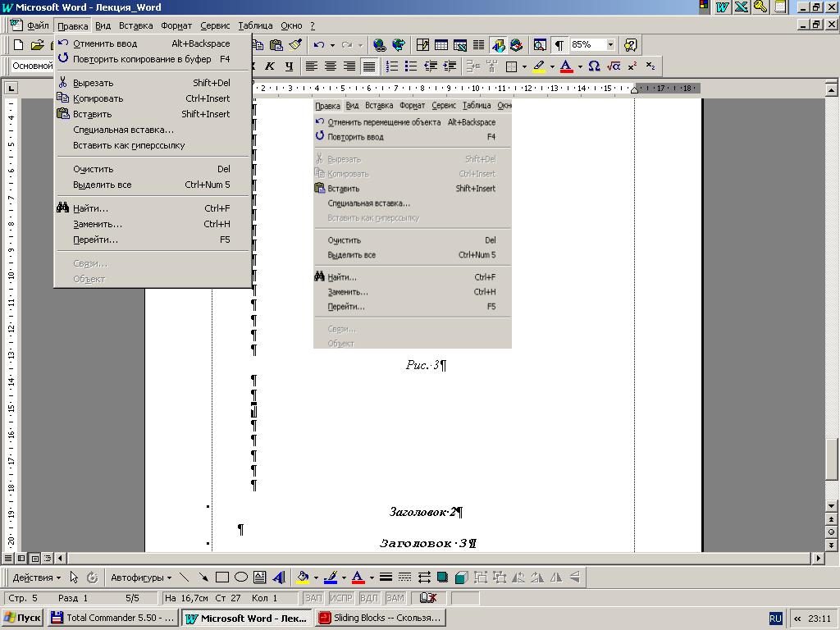Screen dimensions: 840x630
Task: Pick the Select Objects arrow tool
Action: pyautogui.click(x=74, y=577)
